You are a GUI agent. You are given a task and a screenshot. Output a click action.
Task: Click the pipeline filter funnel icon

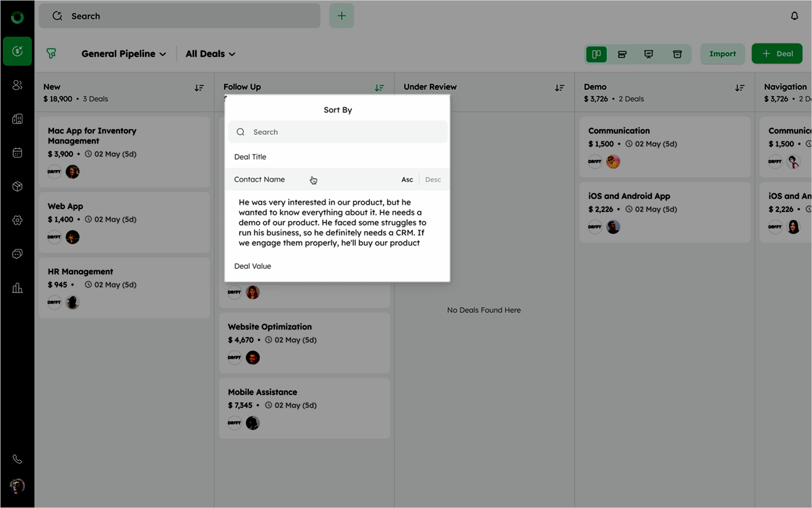51,54
